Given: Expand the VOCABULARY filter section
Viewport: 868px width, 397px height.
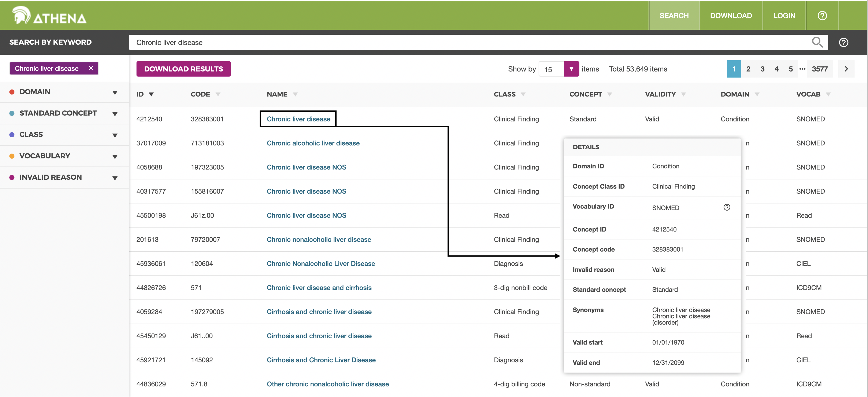Looking at the screenshot, I should pos(115,157).
